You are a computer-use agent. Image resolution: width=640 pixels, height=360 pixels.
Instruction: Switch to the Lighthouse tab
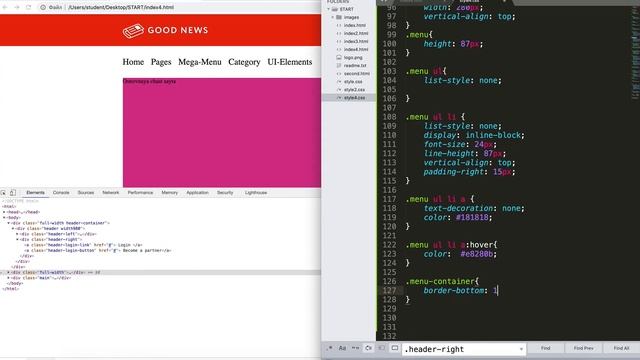[256, 193]
